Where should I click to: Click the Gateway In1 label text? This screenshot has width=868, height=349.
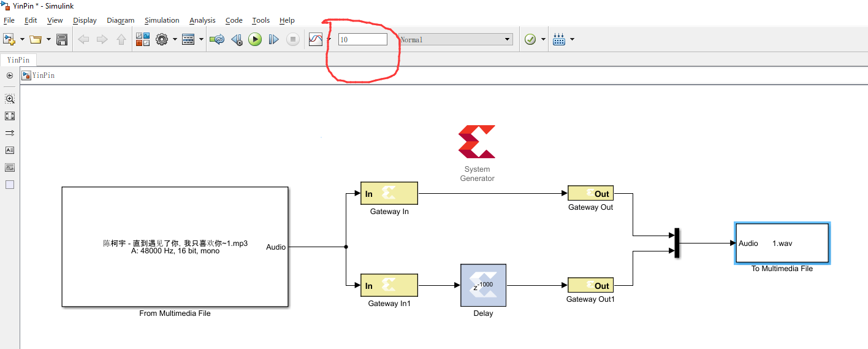(x=389, y=304)
